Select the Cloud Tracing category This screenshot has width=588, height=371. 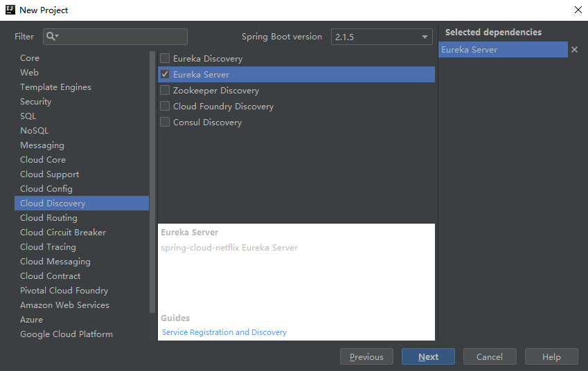click(82, 246)
